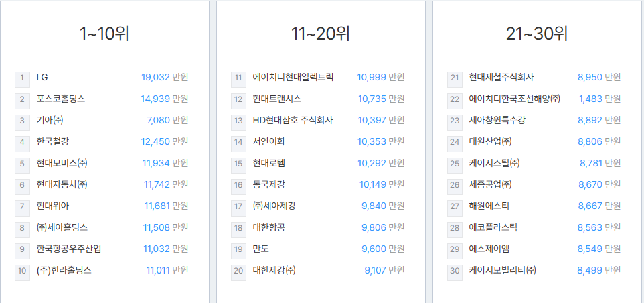Click the rank 10 number badge
Image resolution: width=644 pixels, height=303 pixels.
22,273
